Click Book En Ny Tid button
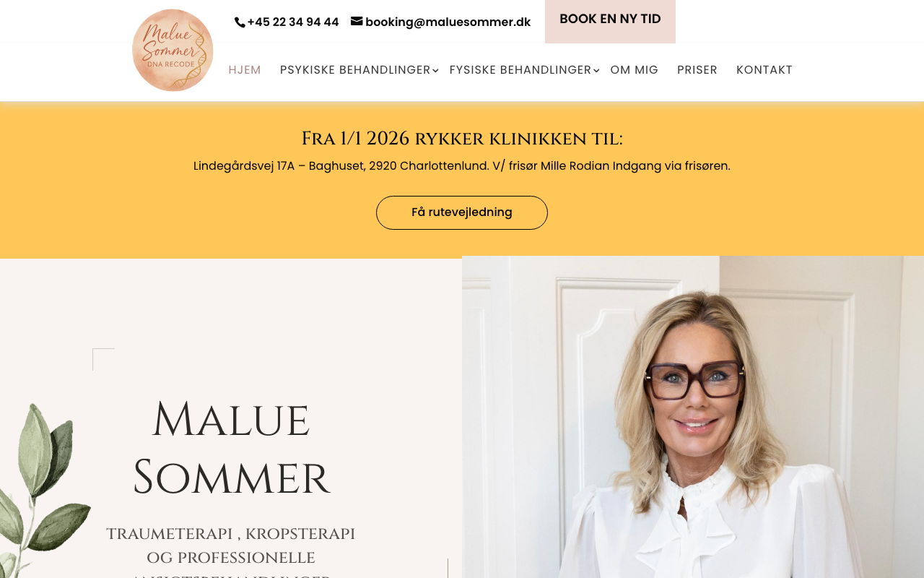The height and width of the screenshot is (578, 924). tap(610, 20)
